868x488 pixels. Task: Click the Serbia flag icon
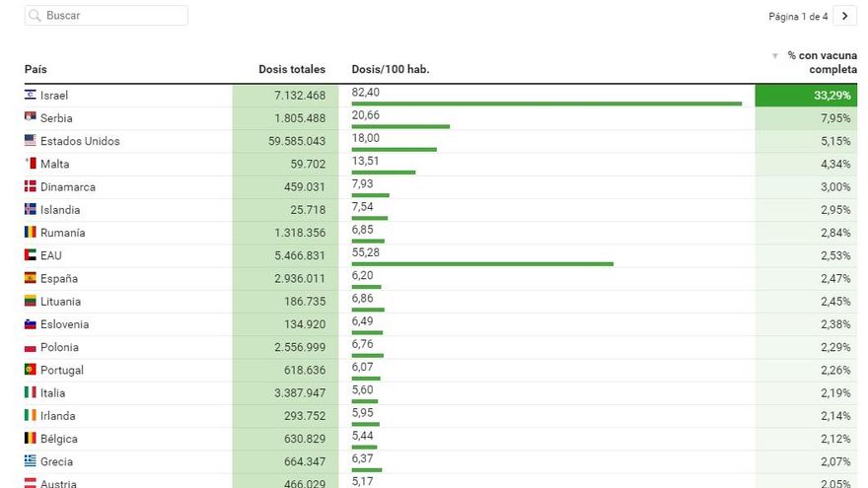click(x=31, y=118)
